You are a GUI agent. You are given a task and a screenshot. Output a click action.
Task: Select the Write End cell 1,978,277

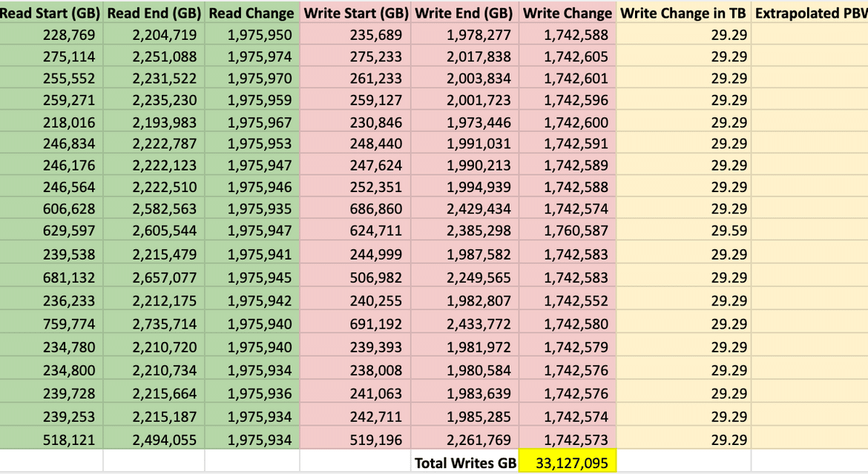pyautogui.click(x=465, y=35)
